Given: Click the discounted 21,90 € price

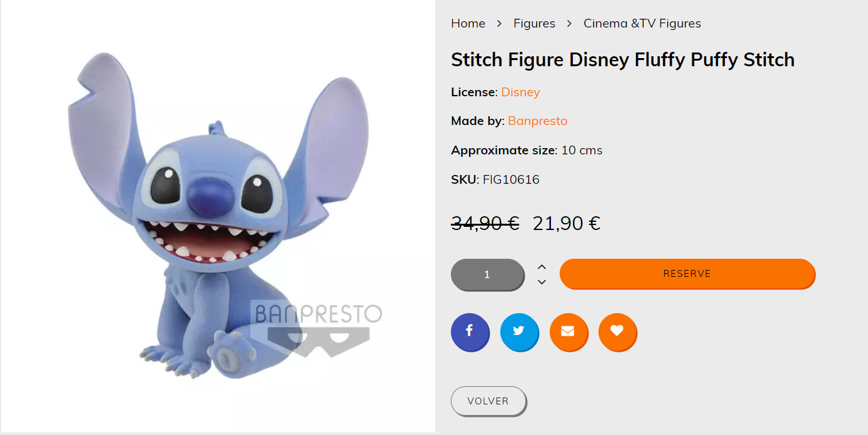Looking at the screenshot, I should [567, 223].
